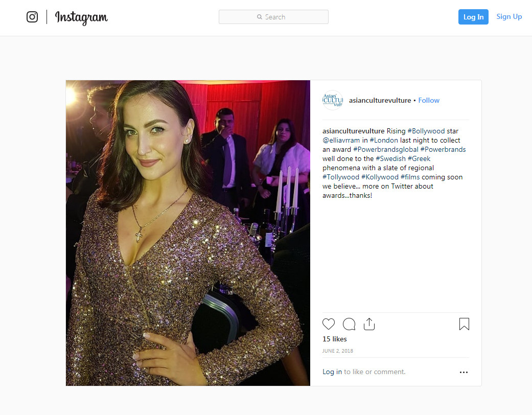Open the #Tollywood hashtag link

(341, 177)
